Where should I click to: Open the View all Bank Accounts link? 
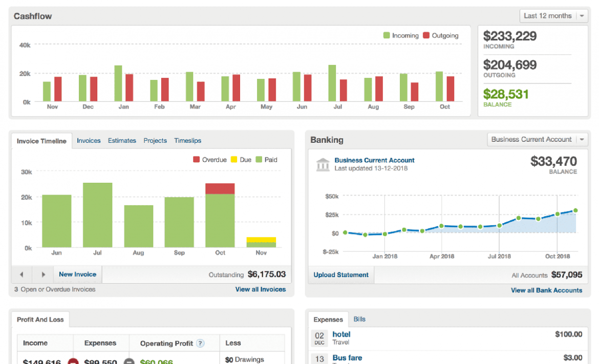[546, 290]
